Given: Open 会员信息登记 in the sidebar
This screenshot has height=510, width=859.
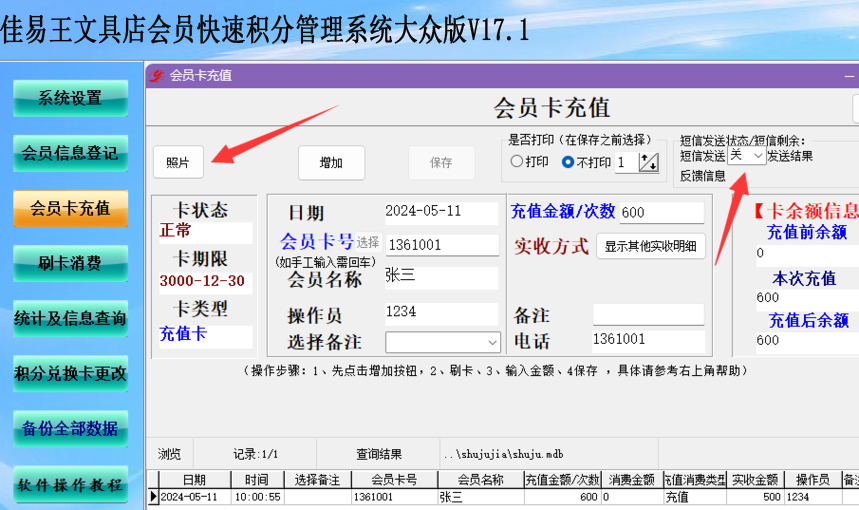Looking at the screenshot, I should tap(70, 153).
